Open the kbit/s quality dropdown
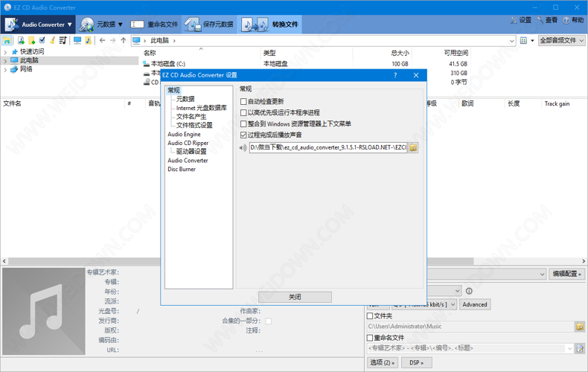Screen dimensions: 588x372 pos(453,304)
